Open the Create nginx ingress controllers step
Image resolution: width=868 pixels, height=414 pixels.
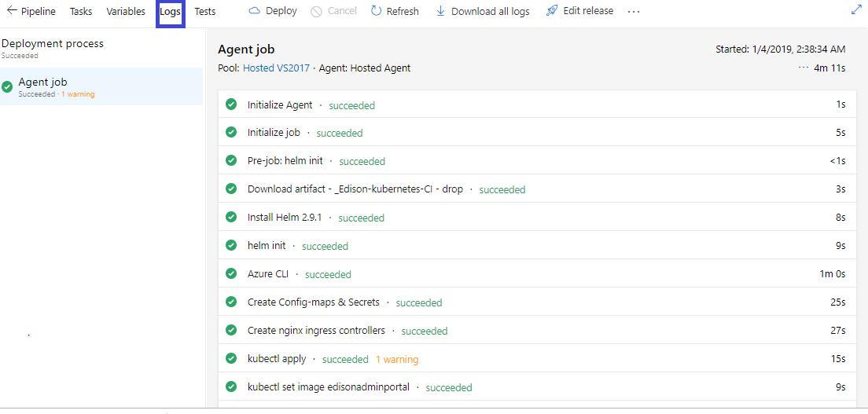[x=316, y=331]
